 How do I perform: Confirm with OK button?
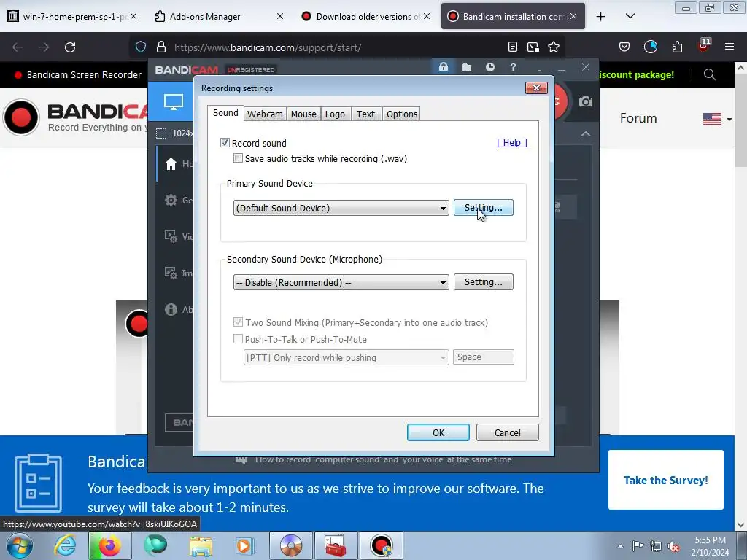pyautogui.click(x=438, y=432)
